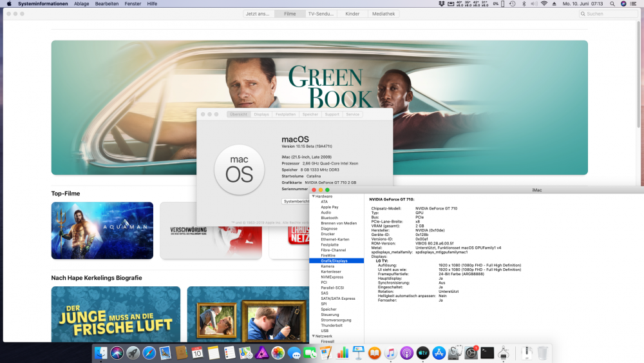Switch to TV-Sendungen tab
This screenshot has width=644, height=363.
pos(321,14)
